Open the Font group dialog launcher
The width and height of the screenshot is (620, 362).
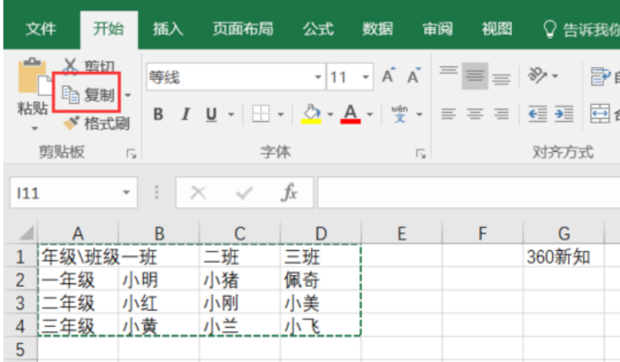tap(421, 153)
